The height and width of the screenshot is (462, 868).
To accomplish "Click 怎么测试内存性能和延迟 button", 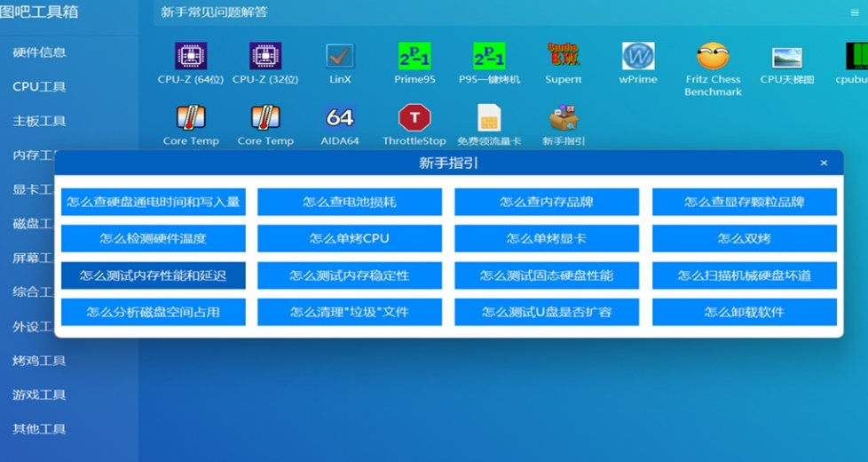I will pyautogui.click(x=154, y=275).
